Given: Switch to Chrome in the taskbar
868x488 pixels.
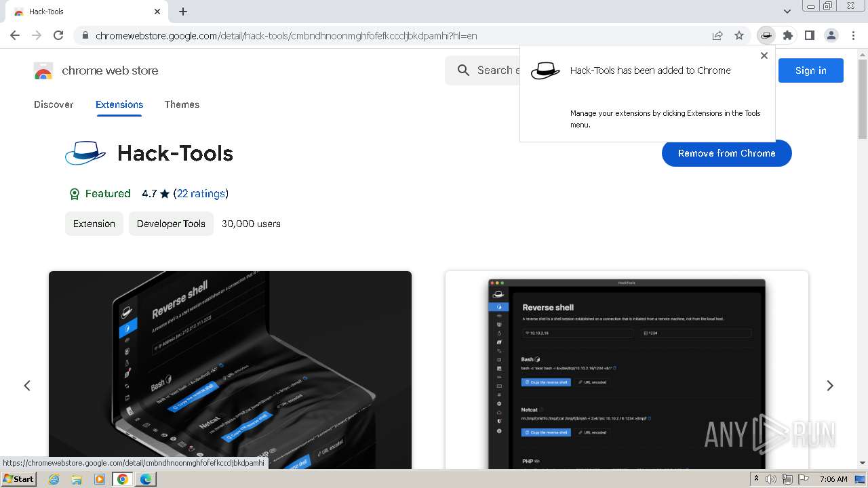Looking at the screenshot, I should (x=123, y=479).
